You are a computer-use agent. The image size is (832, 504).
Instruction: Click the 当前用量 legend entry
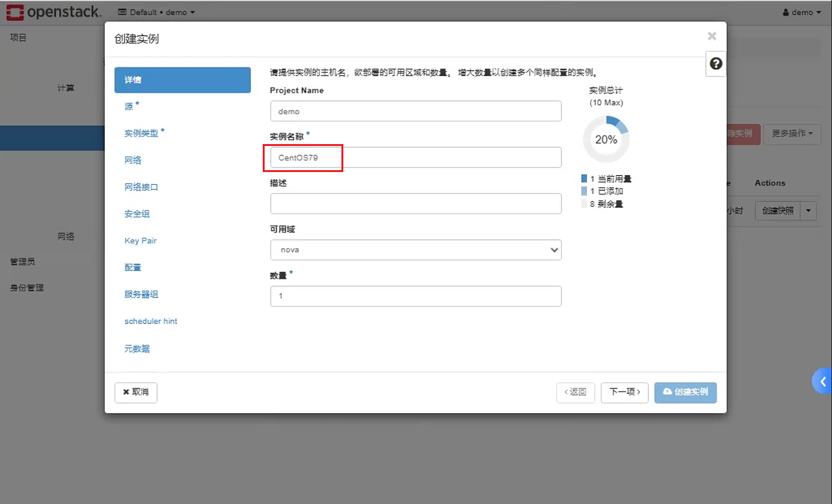click(607, 179)
